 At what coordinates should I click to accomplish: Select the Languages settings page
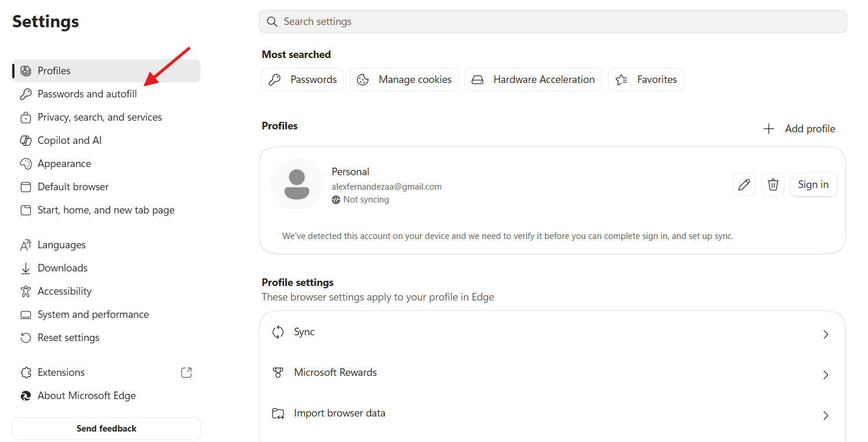point(107,245)
